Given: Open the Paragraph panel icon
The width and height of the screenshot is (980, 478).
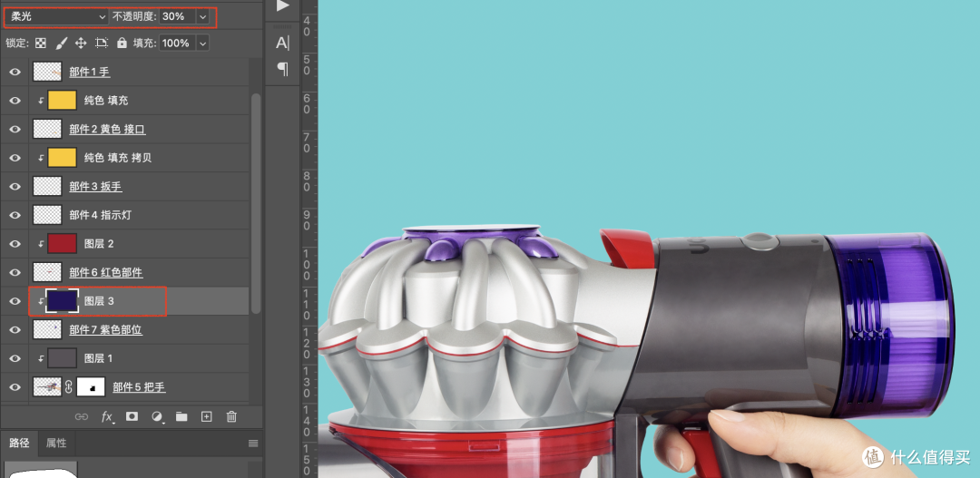Looking at the screenshot, I should tap(282, 69).
